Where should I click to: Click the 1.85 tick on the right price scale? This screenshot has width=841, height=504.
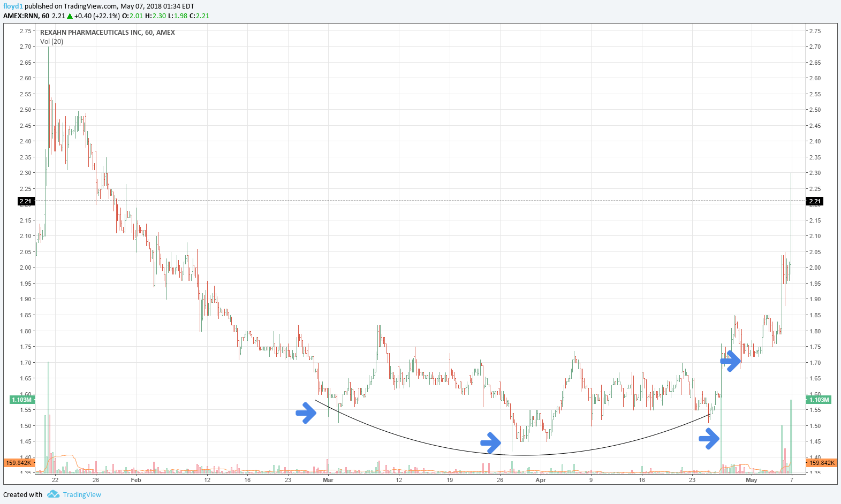815,315
